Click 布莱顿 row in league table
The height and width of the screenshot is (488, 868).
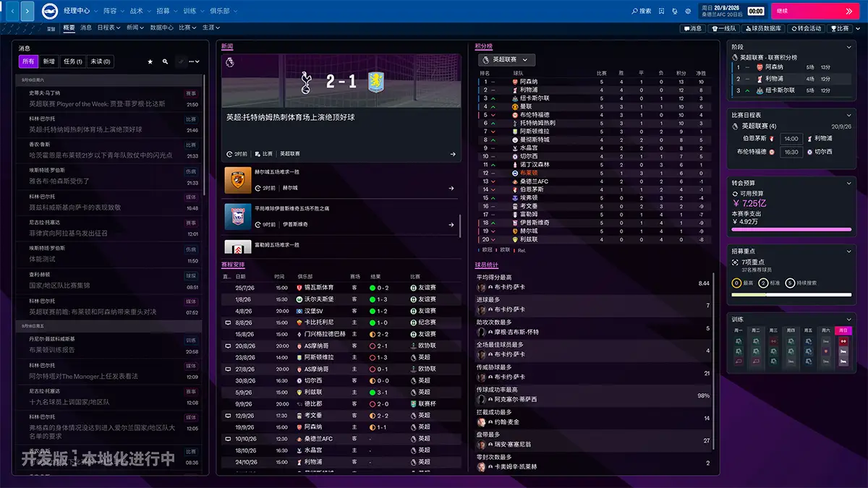(x=592, y=174)
